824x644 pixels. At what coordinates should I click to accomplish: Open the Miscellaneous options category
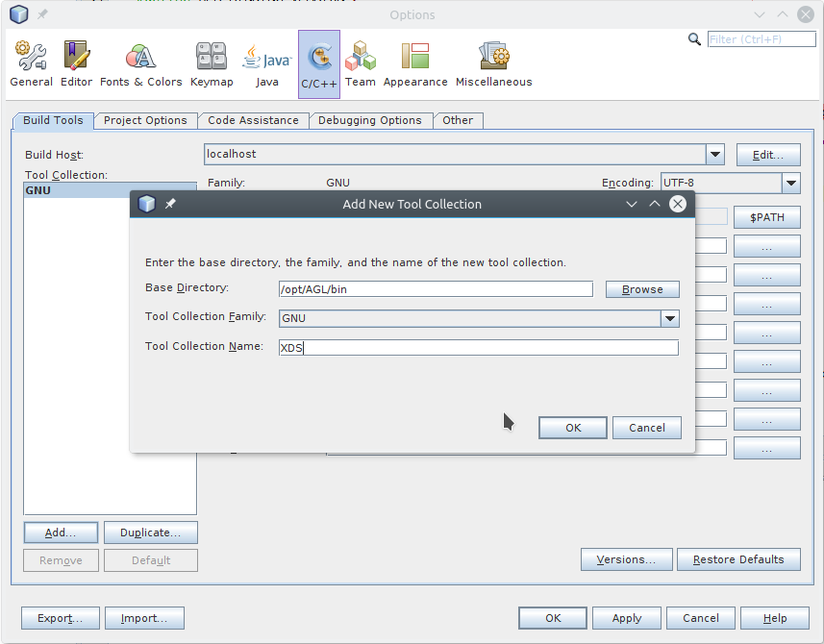(494, 64)
